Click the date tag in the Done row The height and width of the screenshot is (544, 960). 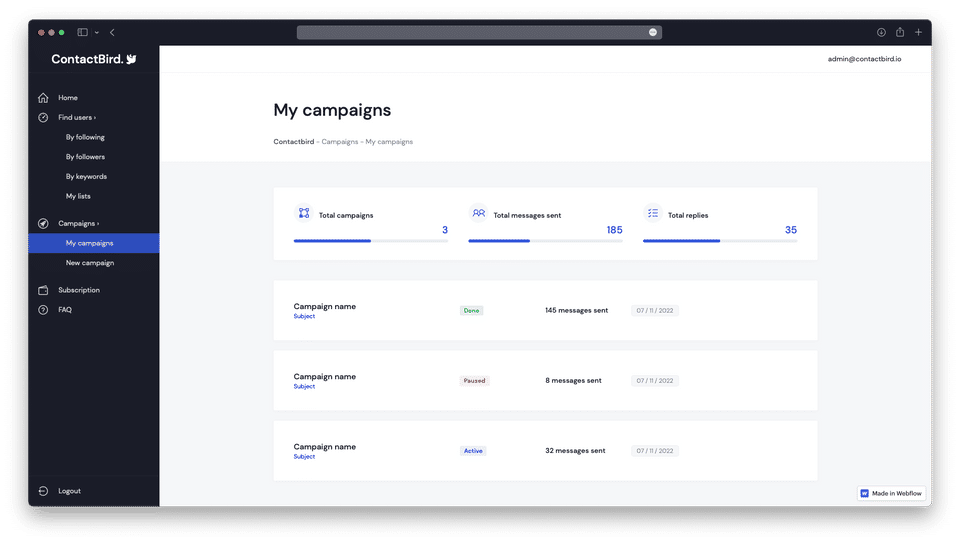pos(654,311)
